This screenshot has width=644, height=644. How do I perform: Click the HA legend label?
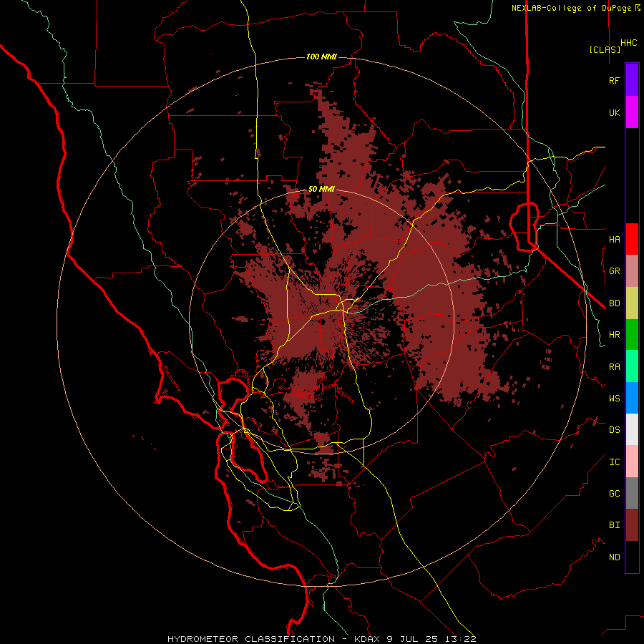[x=614, y=239]
